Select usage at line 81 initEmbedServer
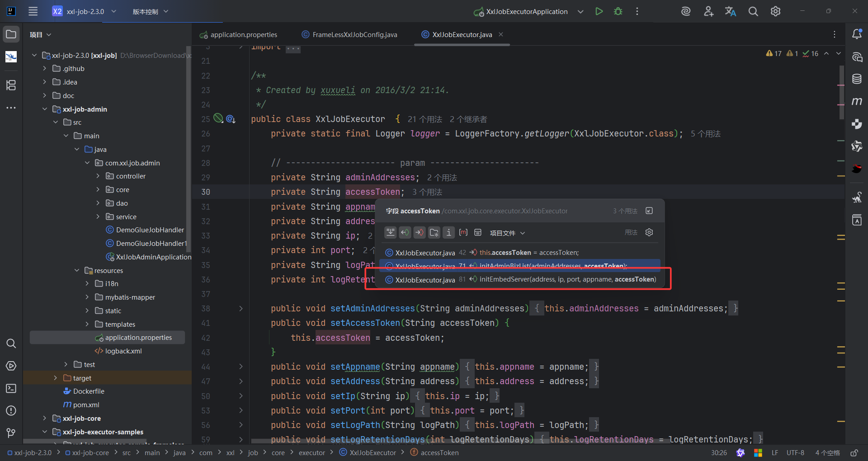868x461 pixels. click(x=520, y=279)
